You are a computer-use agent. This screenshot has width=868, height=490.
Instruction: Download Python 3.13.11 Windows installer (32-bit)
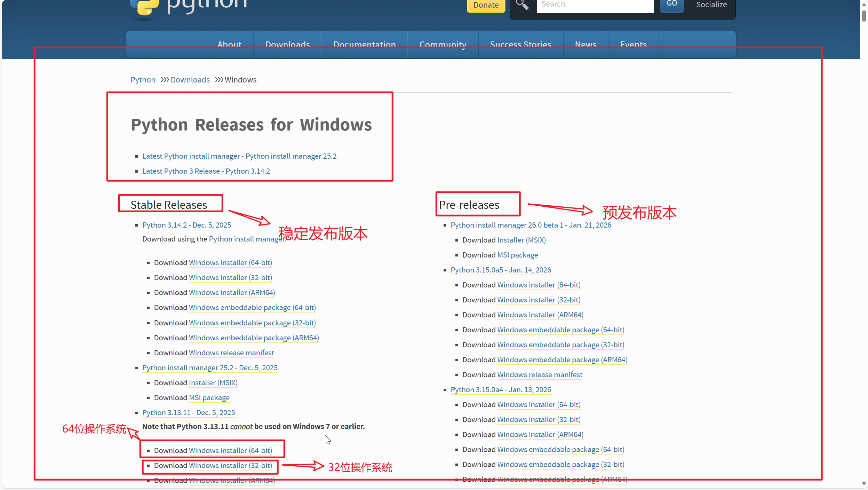[x=230, y=466]
